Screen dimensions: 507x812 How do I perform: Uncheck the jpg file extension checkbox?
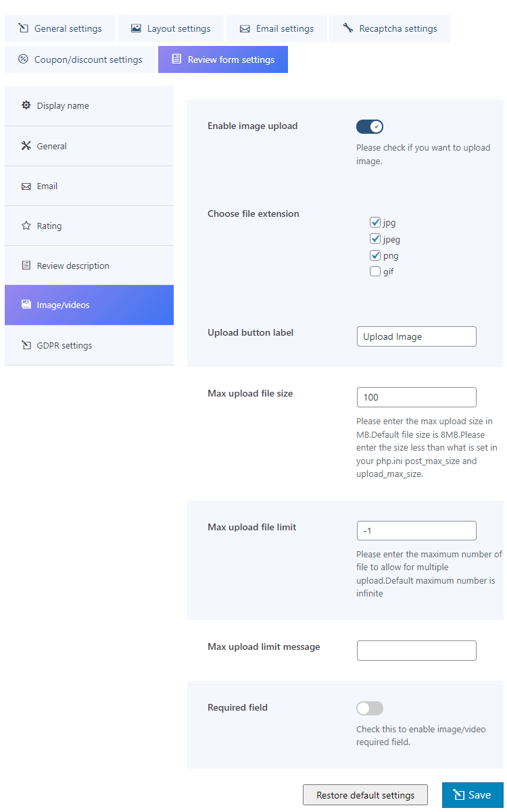tap(375, 222)
